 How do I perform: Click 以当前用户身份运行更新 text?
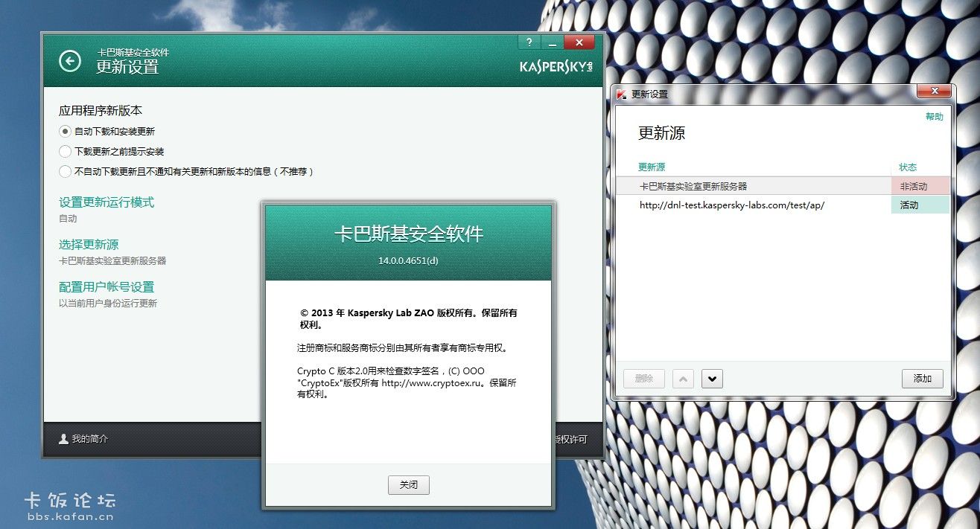pos(108,304)
